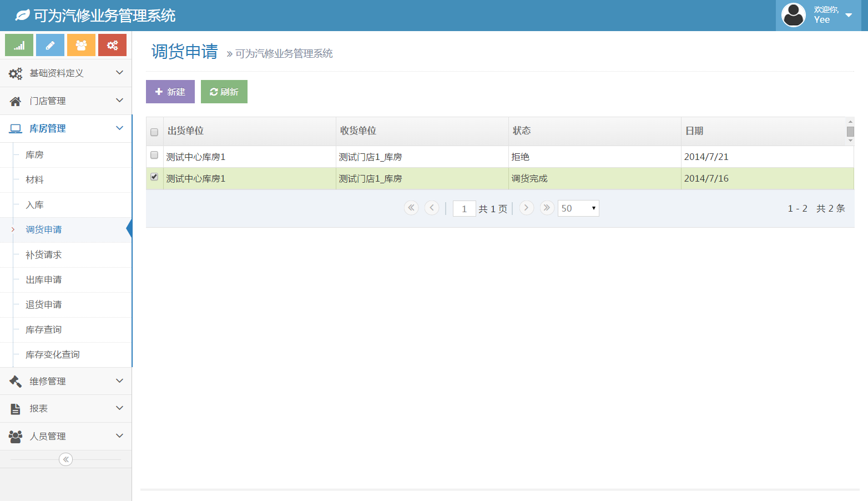The image size is (868, 501).
Task: Click the page number input field
Action: (x=464, y=209)
